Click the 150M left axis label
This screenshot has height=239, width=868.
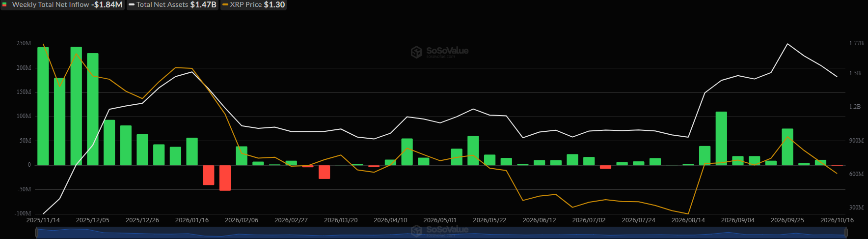(x=24, y=92)
